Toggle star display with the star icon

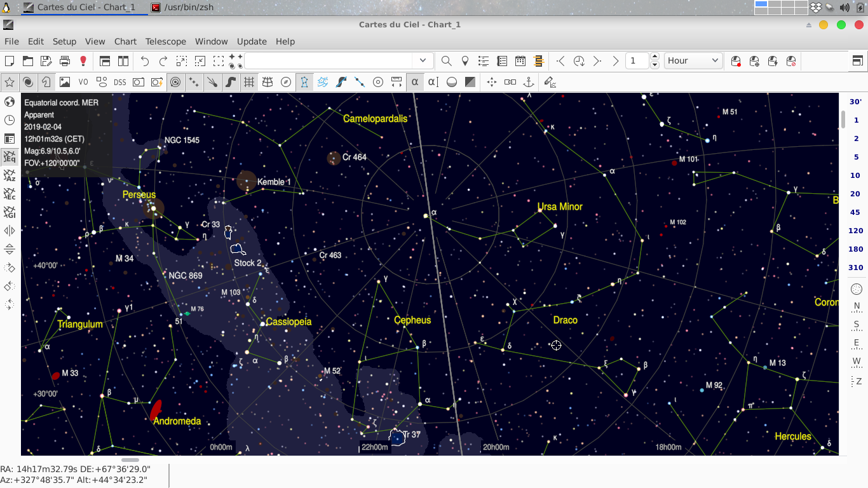[x=10, y=82]
